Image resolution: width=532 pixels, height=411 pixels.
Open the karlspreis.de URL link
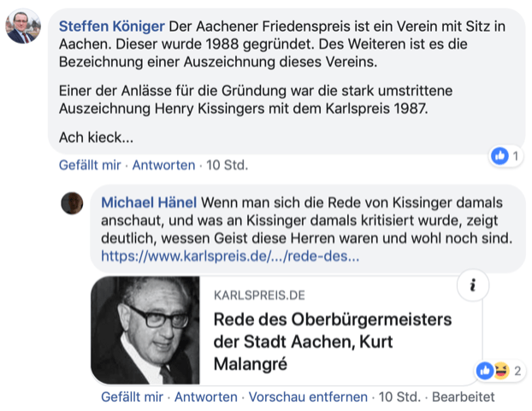point(229,255)
